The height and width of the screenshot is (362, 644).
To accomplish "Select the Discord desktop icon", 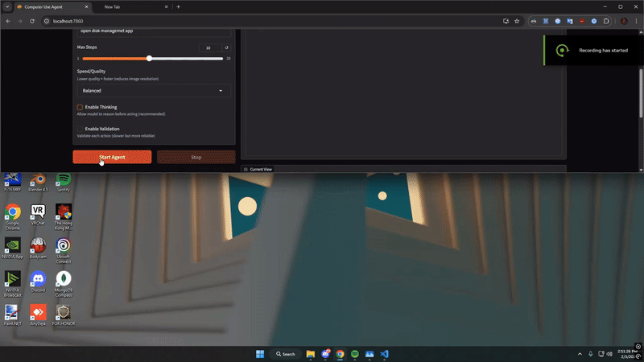I will (x=38, y=282).
